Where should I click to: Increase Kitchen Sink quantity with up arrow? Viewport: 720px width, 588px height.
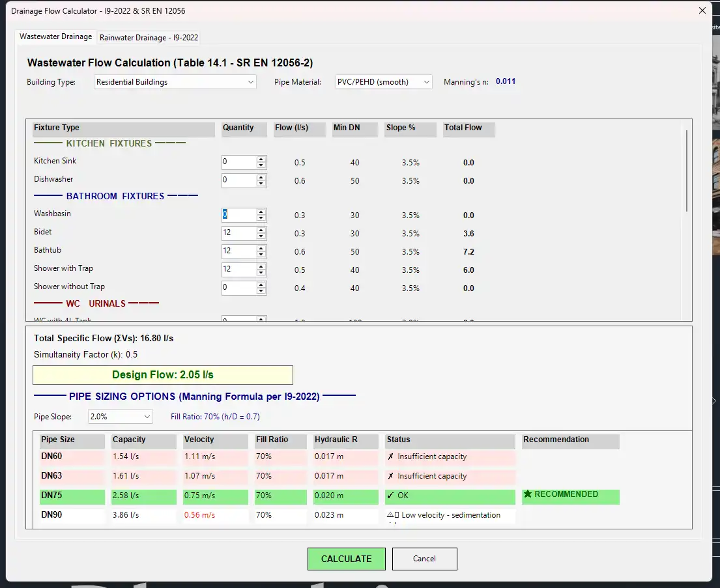click(x=261, y=160)
